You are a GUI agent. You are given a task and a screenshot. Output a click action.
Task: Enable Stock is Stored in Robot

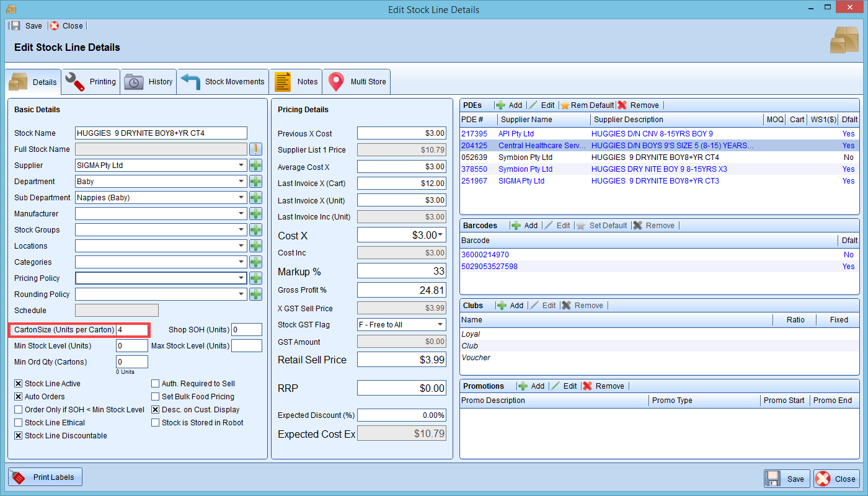[x=156, y=423]
